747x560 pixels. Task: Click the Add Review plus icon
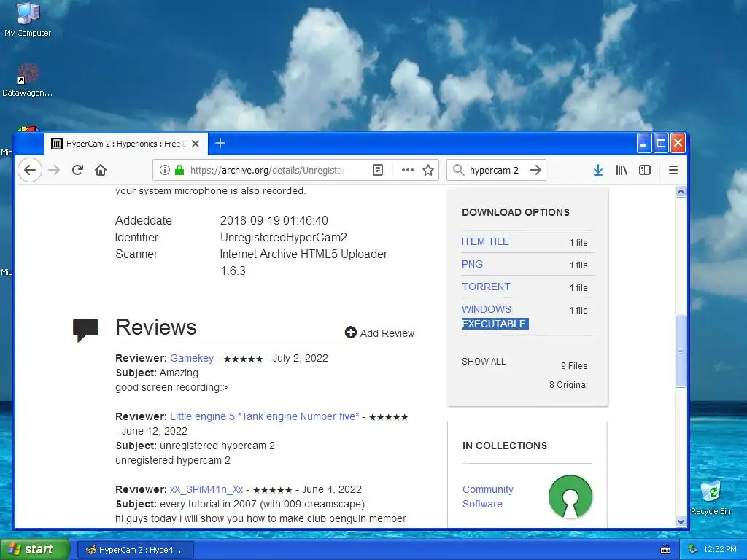point(351,332)
